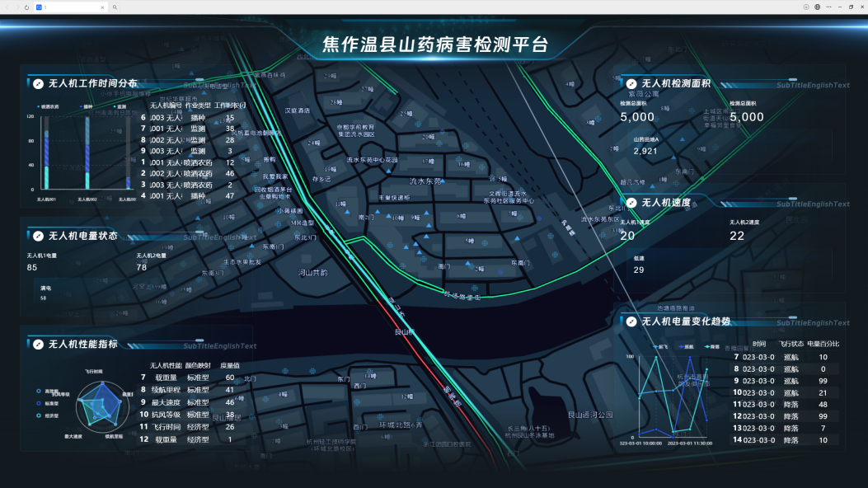
Task: Click the radar chart in 无人机性能指标
Action: [102, 406]
